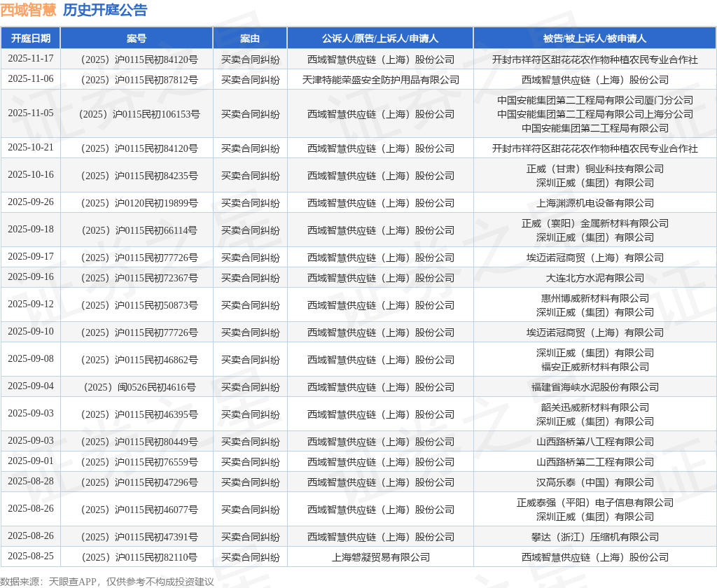Image resolution: width=717 pixels, height=588 pixels.
Task: Click defendant 福安正威新材料有限公司
Action: pyautogui.click(x=595, y=367)
